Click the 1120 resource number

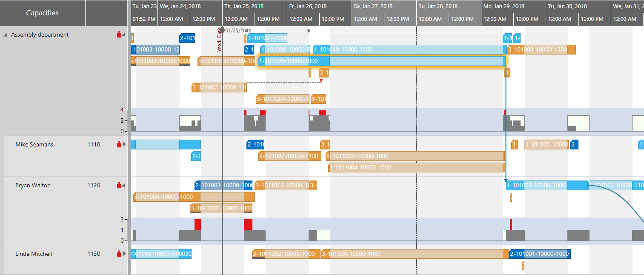[x=94, y=185]
